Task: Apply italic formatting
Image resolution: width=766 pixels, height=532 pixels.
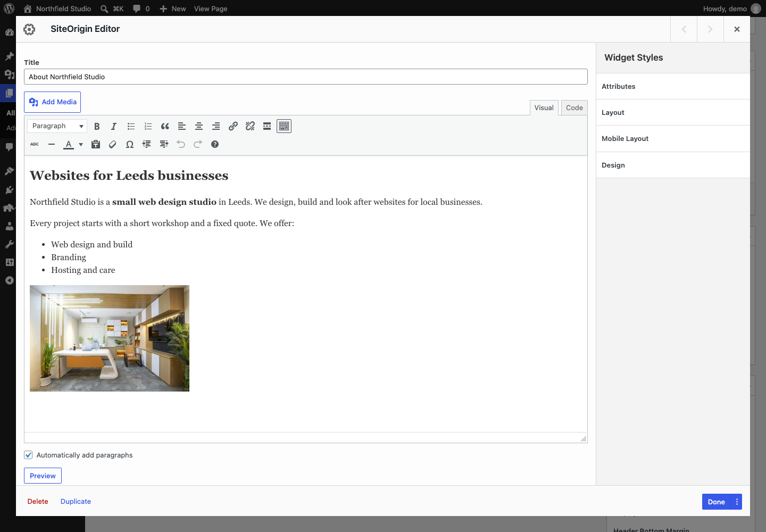Action: click(114, 126)
